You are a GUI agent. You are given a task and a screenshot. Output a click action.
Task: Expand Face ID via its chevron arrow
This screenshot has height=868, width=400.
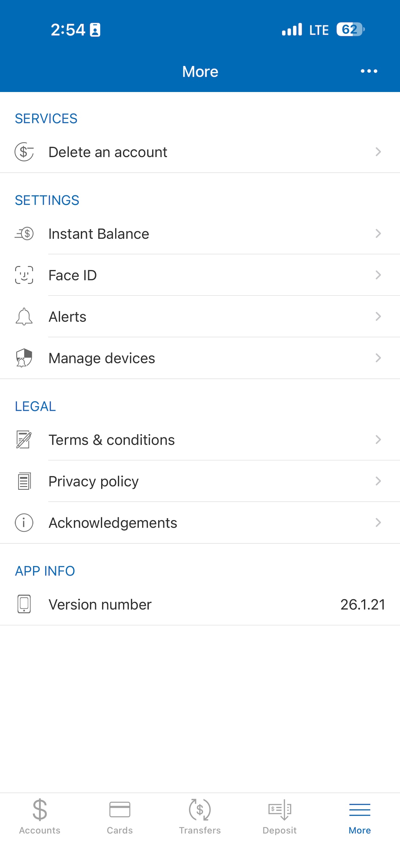378,275
